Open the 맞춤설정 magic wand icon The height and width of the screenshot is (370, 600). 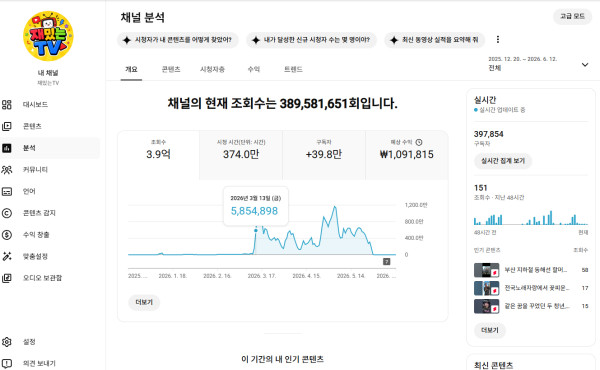(7, 256)
